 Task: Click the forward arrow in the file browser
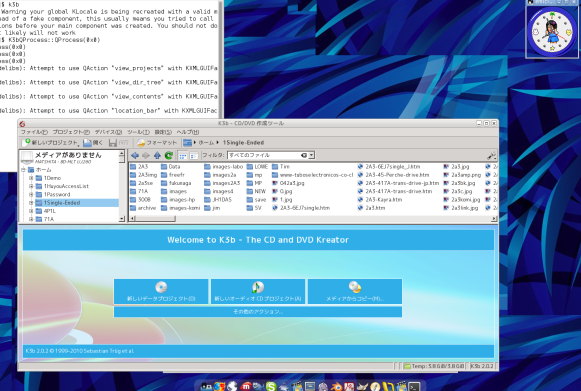pos(146,155)
